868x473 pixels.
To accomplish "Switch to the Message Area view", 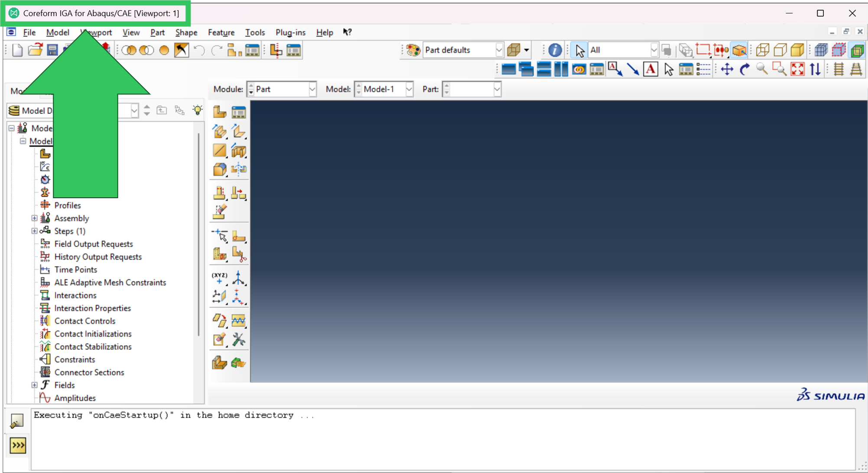I will tap(17, 421).
